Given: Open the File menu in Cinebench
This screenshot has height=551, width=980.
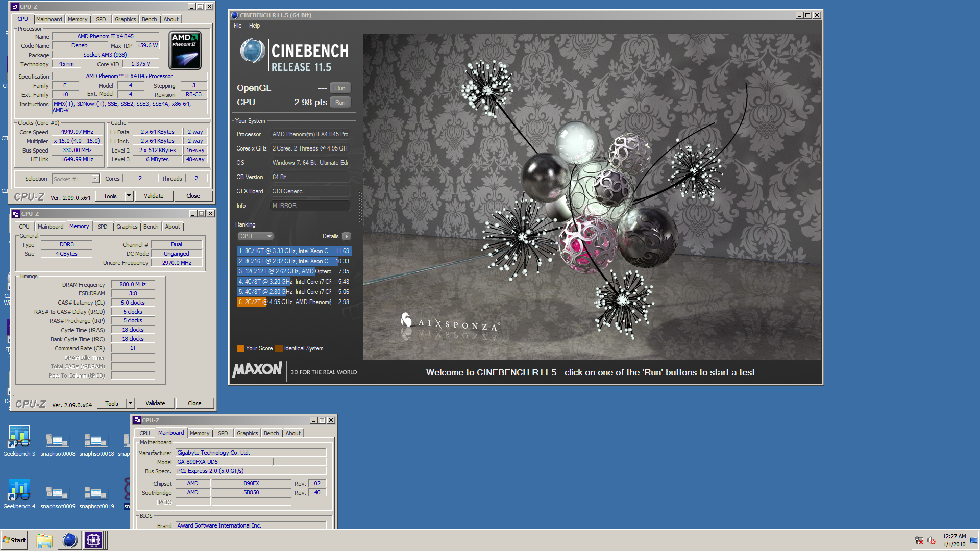Looking at the screenshot, I should 238,26.
